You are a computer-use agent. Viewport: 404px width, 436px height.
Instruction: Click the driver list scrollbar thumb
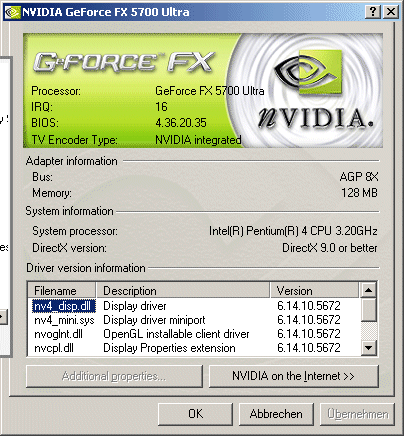[368, 310]
